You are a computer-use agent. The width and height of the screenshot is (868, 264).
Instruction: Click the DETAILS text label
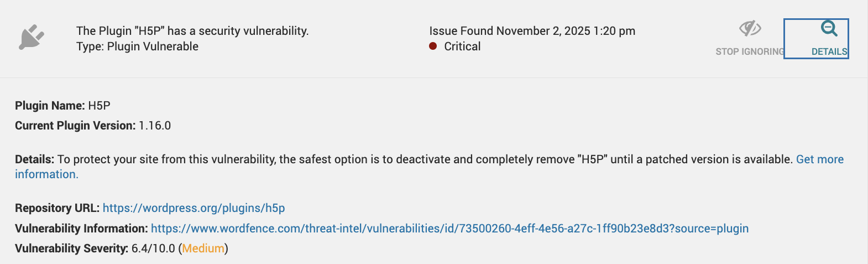(829, 51)
